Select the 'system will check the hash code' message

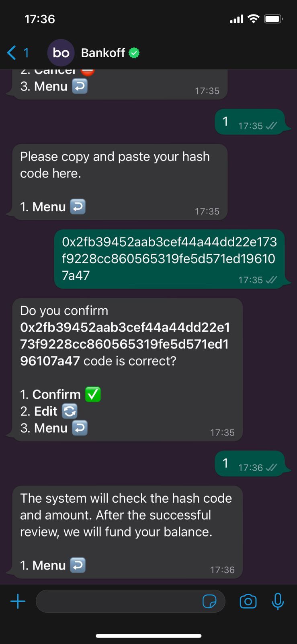[127, 532]
